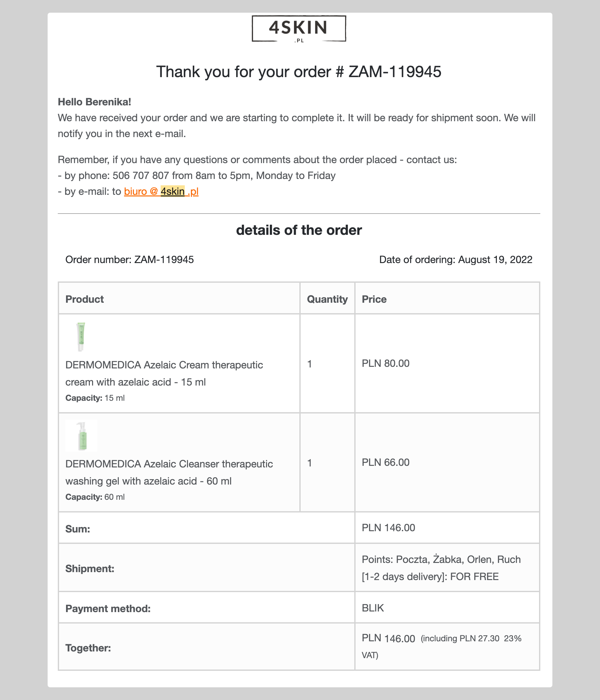
Task: Click the Price column header
Action: pos(374,299)
